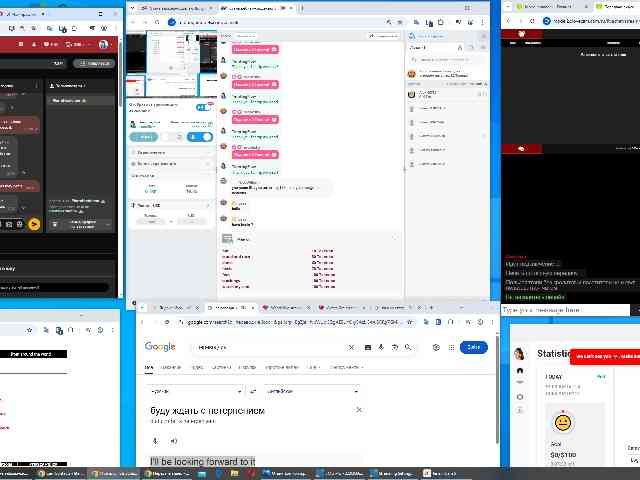Type in the 'Type your message here' field

pos(565,311)
